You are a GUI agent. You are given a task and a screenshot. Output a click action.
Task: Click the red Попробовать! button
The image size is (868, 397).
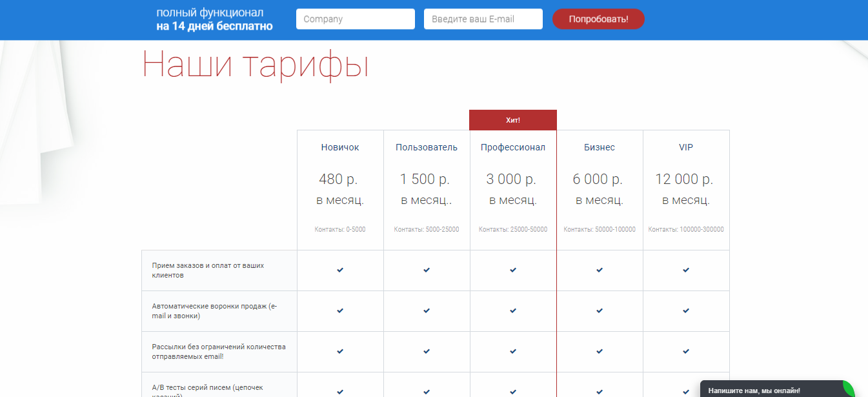coord(598,19)
